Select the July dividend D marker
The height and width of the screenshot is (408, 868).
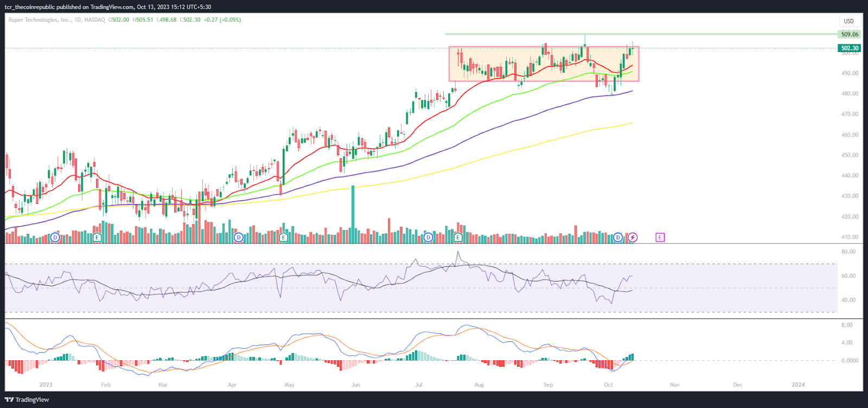click(x=428, y=237)
